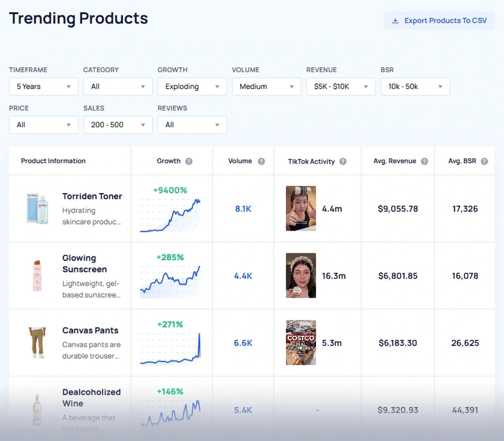The height and width of the screenshot is (441, 504).
Task: Expand the Reviews filter dropdown
Action: pos(192,125)
